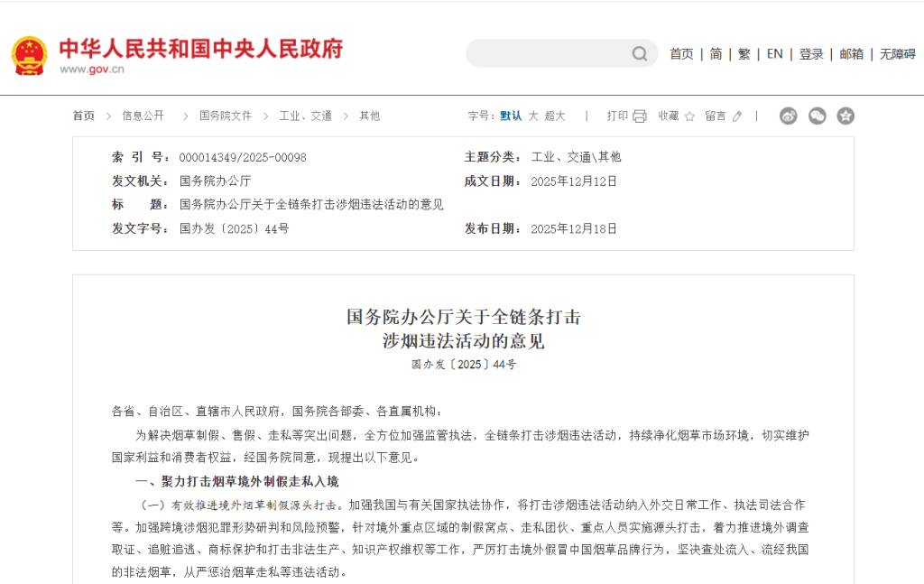Click the national emblem logo
The image size is (924, 584).
pos(29,55)
